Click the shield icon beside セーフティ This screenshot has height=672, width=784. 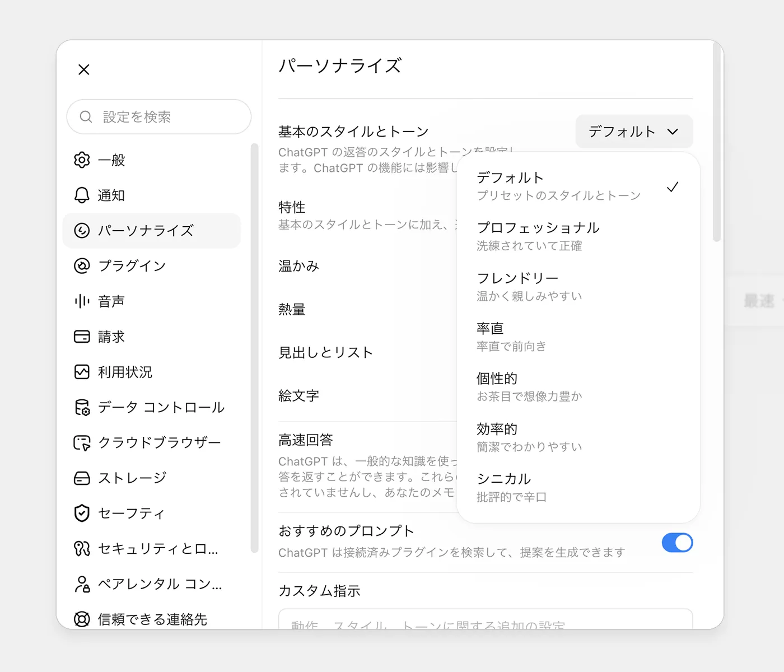point(82,513)
